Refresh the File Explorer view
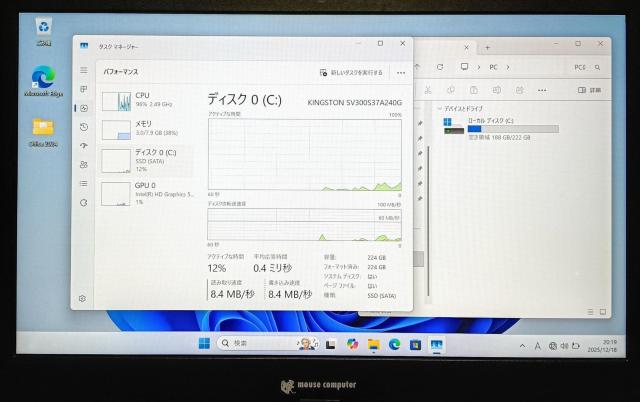This screenshot has height=402, width=640. (440, 67)
